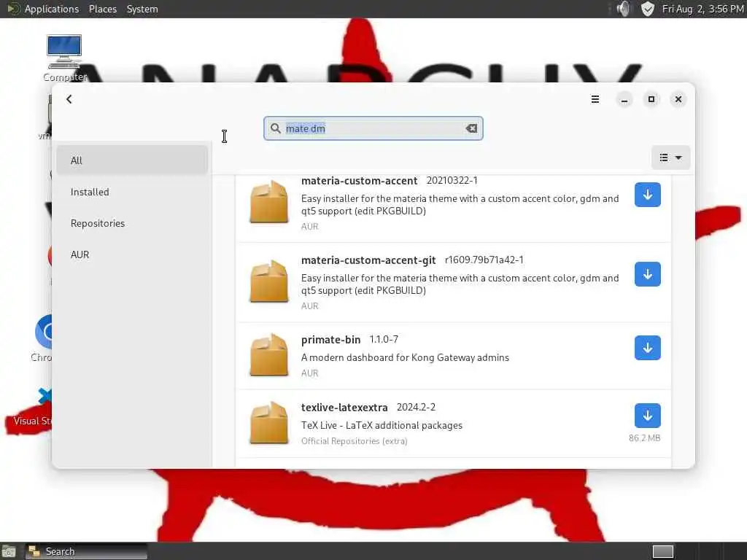Install primate-bin via its download button
This screenshot has width=747, height=560.
tap(648, 348)
